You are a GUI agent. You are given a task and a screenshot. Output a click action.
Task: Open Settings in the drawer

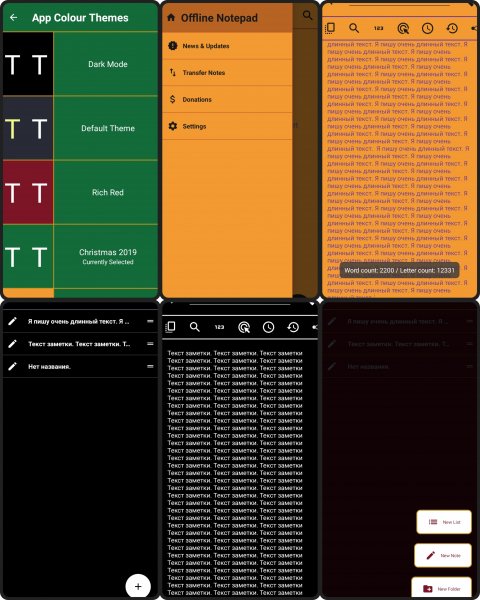coord(227,126)
